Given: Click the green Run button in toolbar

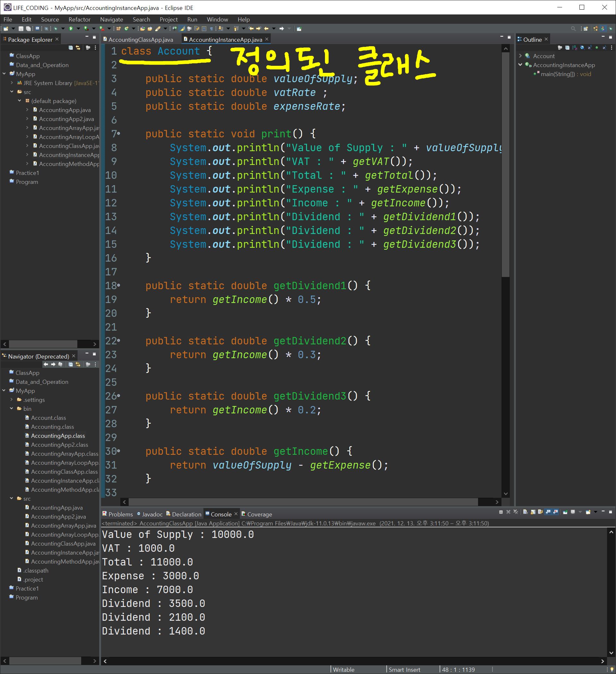Looking at the screenshot, I should (71, 29).
